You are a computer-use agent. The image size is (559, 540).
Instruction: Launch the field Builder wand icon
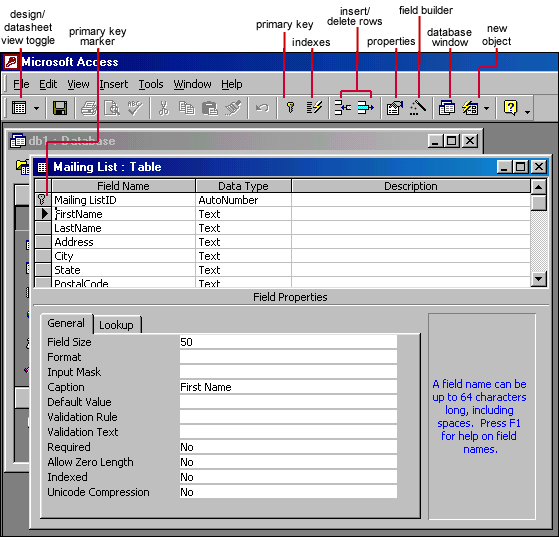click(418, 107)
